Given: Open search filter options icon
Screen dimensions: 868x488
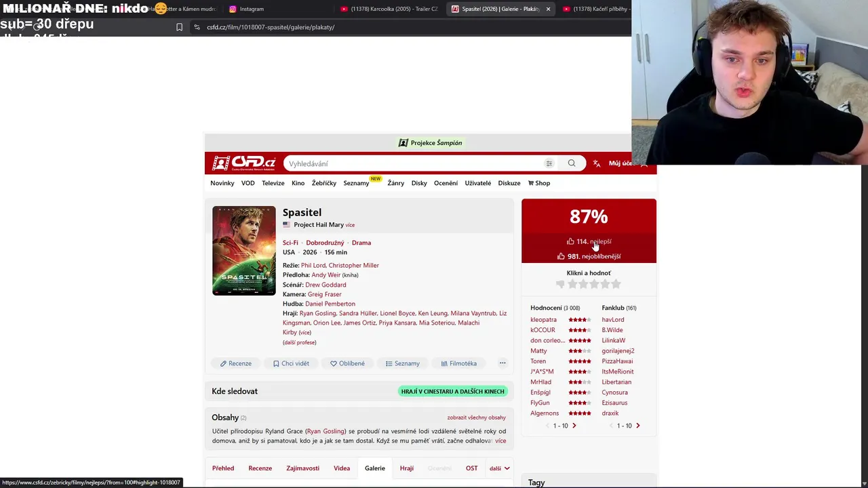Looking at the screenshot, I should tap(549, 163).
